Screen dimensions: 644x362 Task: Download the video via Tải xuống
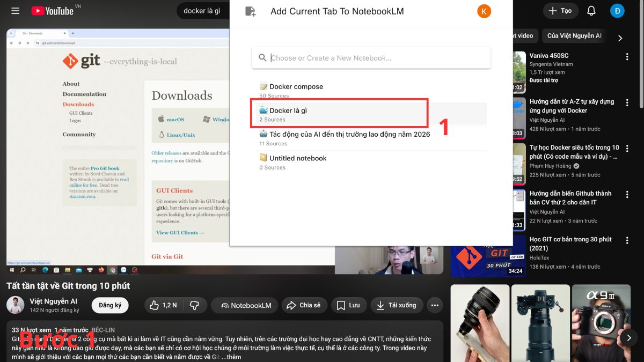397,305
